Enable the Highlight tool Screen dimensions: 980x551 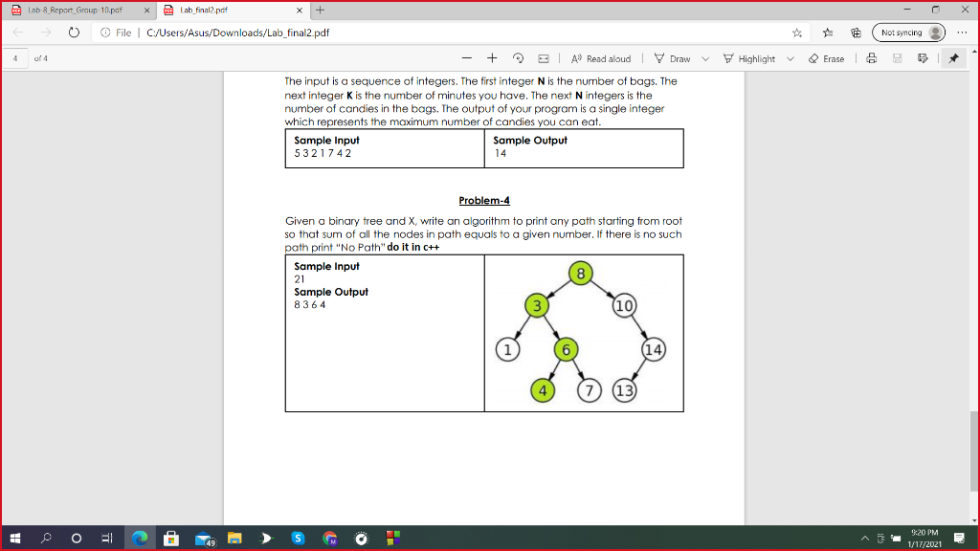[x=748, y=57]
